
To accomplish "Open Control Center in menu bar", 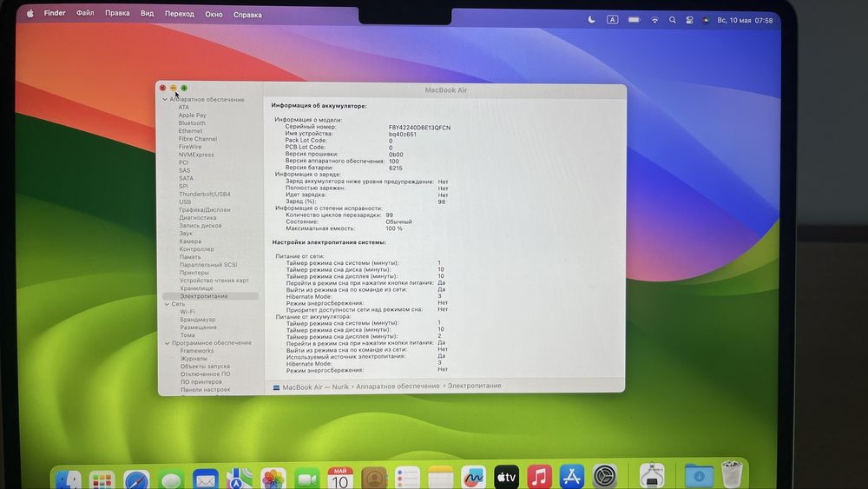I will coord(689,20).
